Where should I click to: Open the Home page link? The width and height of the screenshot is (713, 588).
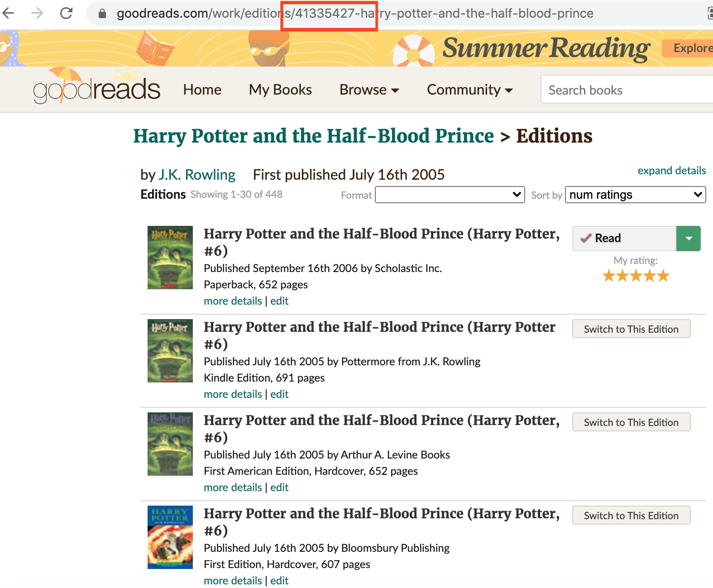[x=202, y=90]
